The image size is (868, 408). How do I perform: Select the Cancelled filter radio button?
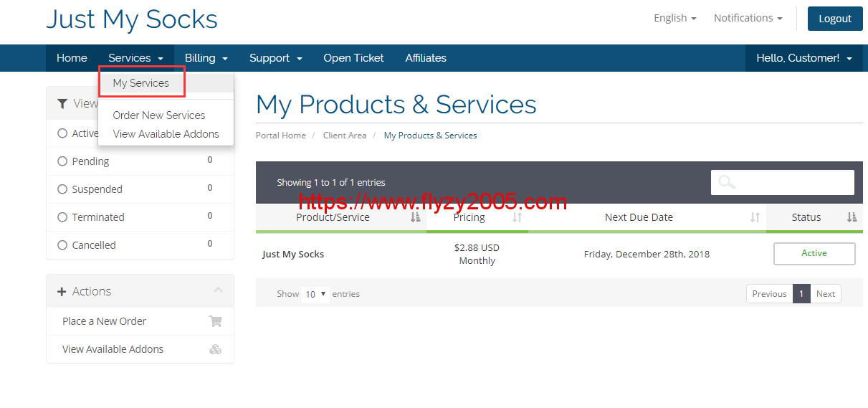coord(62,245)
